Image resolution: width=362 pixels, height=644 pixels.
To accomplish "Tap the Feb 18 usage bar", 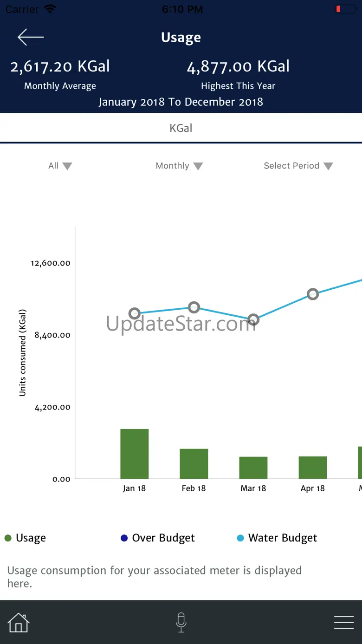I will pyautogui.click(x=194, y=463).
